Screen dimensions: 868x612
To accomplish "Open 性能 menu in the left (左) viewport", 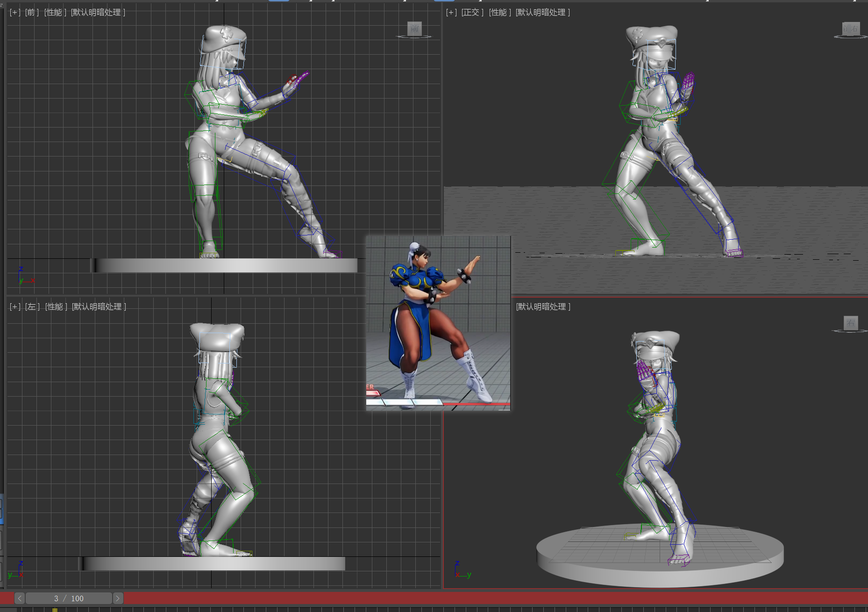I will [56, 306].
